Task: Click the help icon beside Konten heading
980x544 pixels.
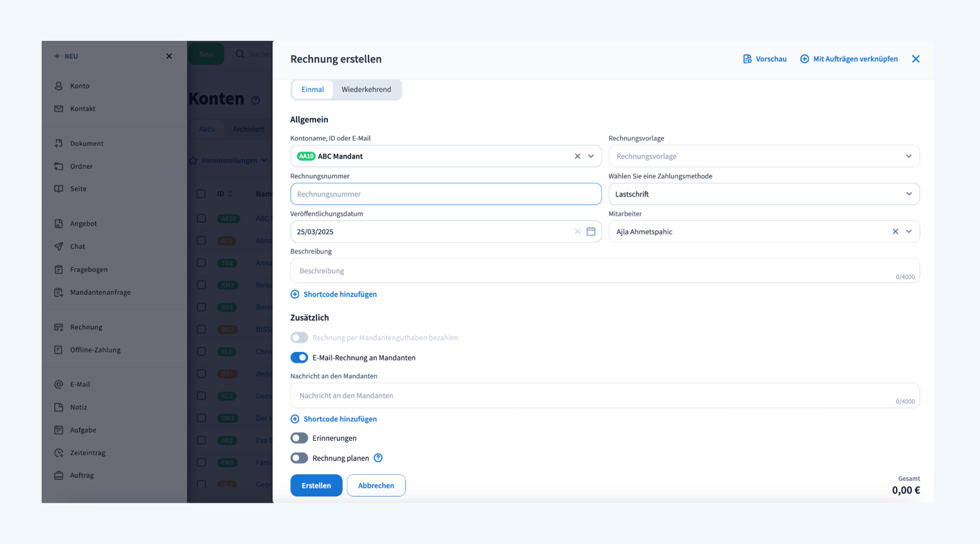Action: 256,100
